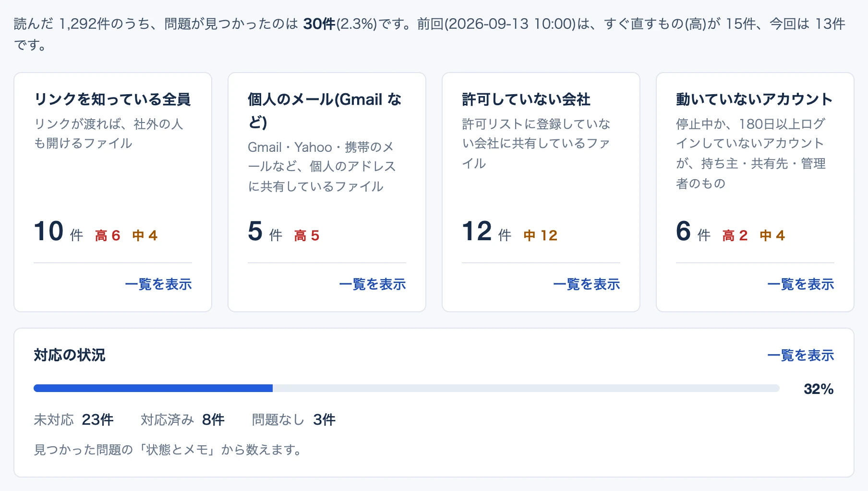The height and width of the screenshot is (491, 868).
Task: Click the 5 件 count in Gmail card
Action: click(265, 232)
